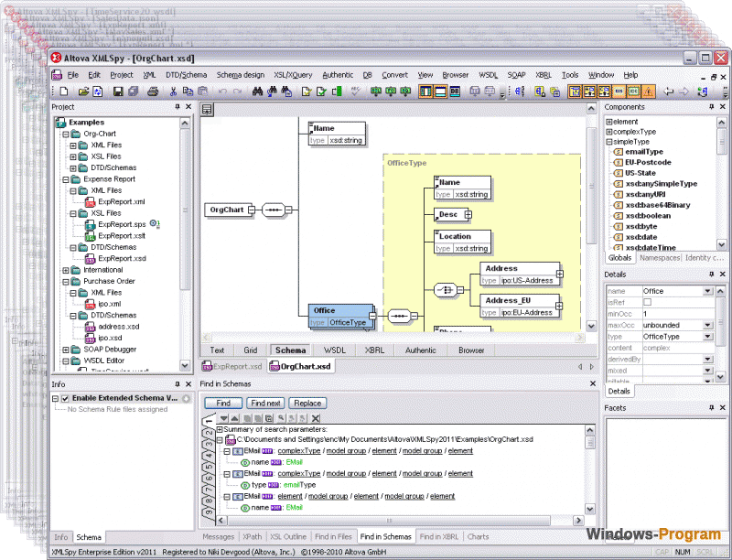Click the Replace button
The image size is (732, 560).
pos(307,404)
